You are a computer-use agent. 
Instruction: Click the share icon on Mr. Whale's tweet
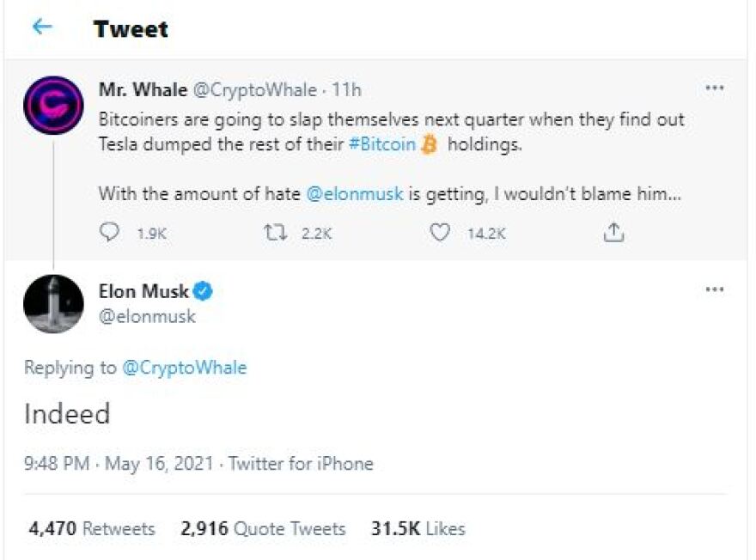click(x=613, y=230)
